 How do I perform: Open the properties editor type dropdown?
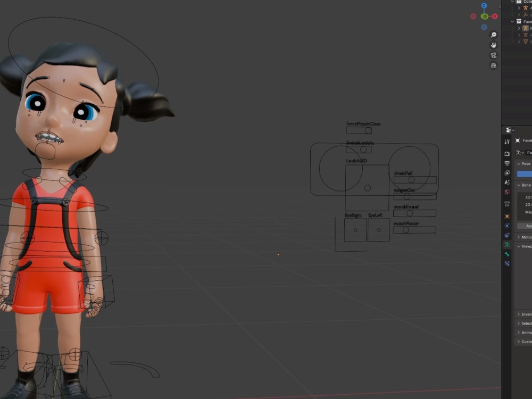[x=510, y=130]
